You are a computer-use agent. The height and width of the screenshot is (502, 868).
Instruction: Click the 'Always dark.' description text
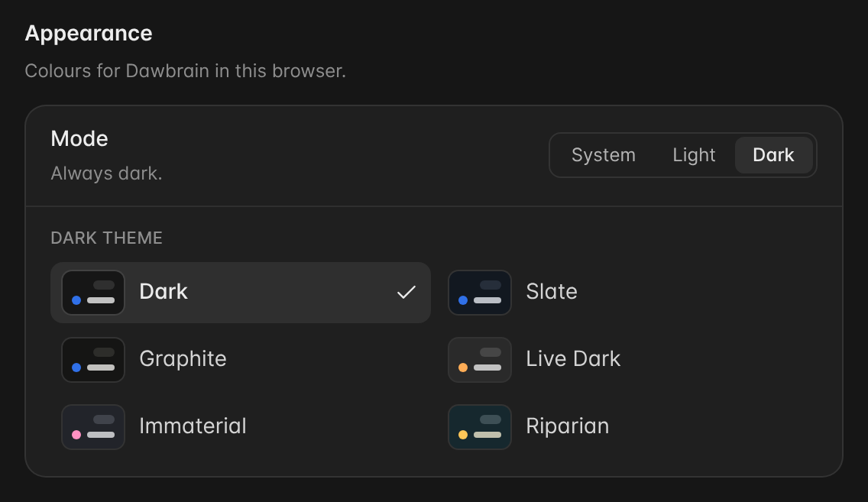tap(106, 173)
